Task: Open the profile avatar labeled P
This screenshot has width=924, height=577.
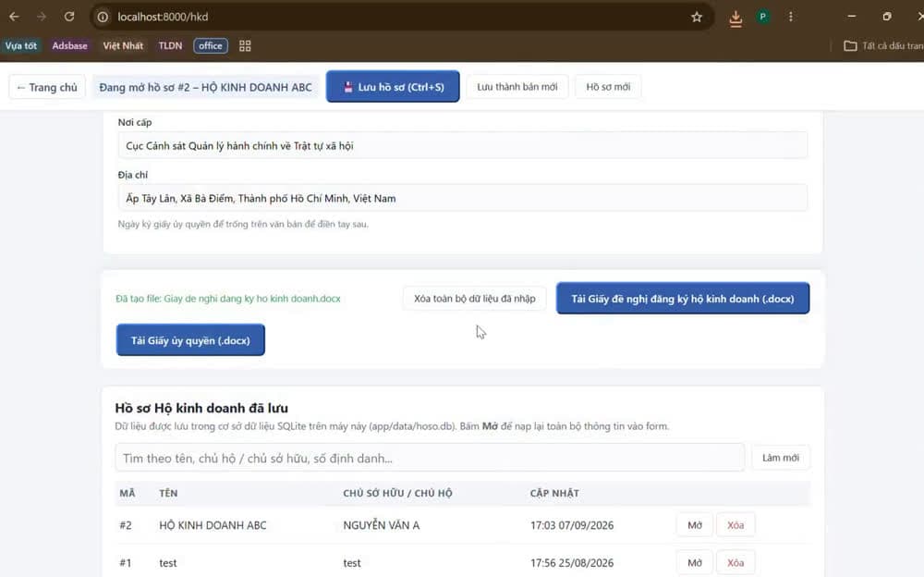Action: coord(763,17)
